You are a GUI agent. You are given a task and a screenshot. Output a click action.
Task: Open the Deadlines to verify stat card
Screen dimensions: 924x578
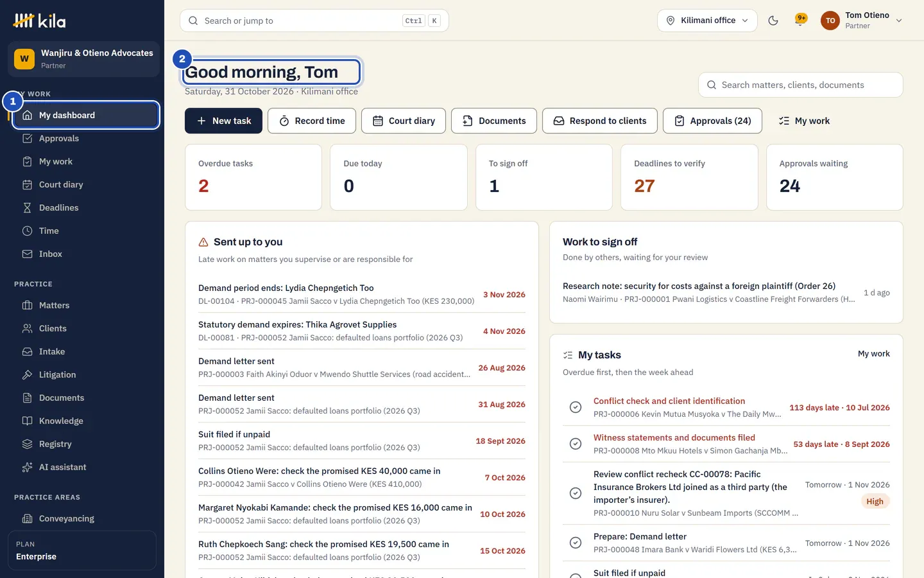tap(689, 177)
